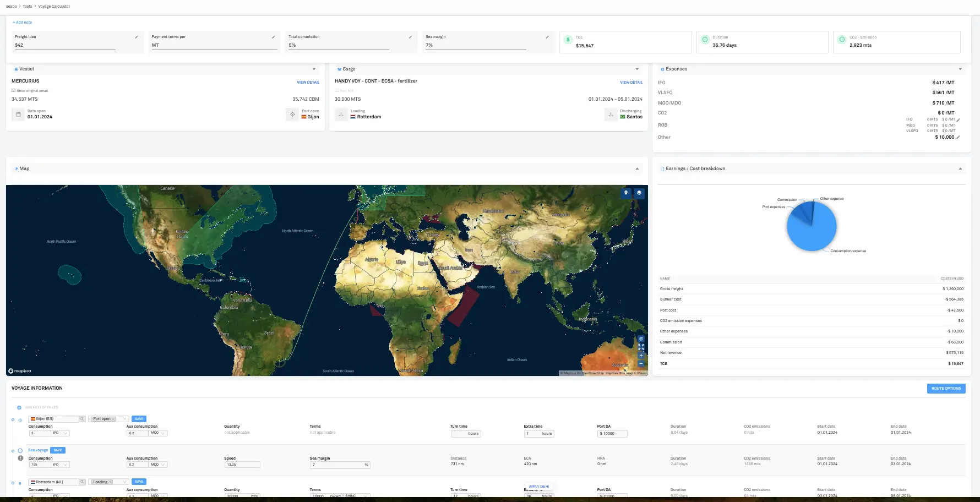Collapse the Map section
The image size is (980, 502).
click(x=637, y=168)
